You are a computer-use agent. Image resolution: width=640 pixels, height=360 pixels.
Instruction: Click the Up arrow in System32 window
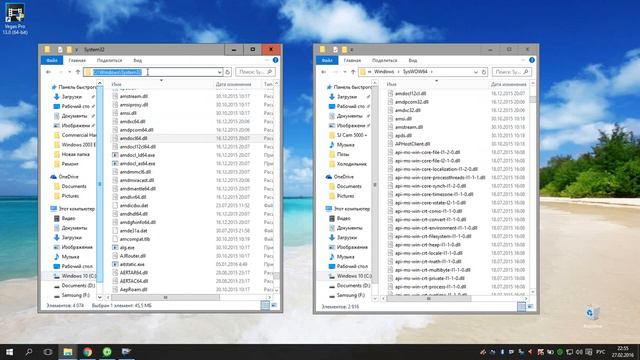[78, 72]
